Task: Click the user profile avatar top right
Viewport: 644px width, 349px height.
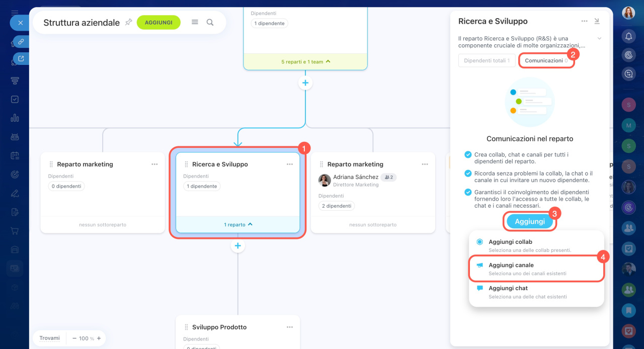Action: [x=628, y=13]
